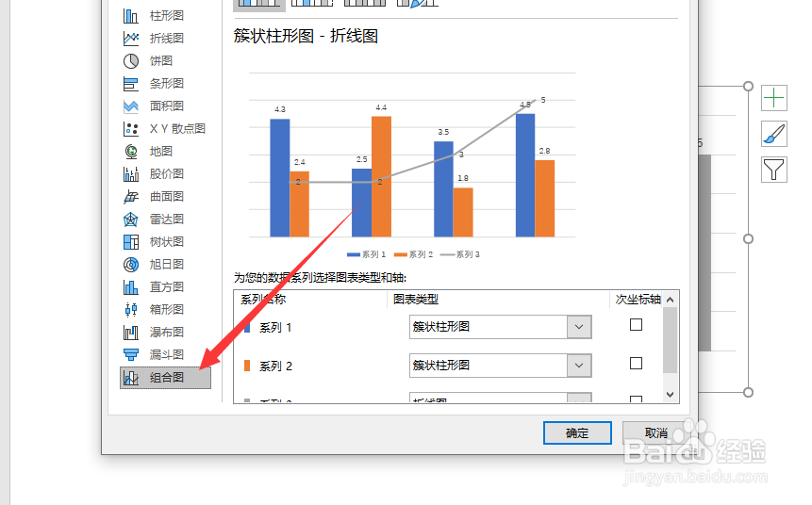Open chart elements with the green plus

tap(773, 98)
